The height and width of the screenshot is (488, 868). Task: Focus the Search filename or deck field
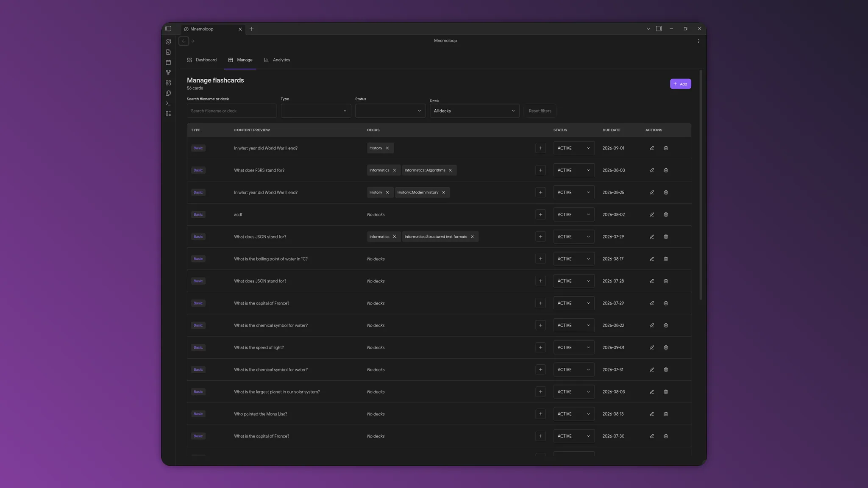[x=232, y=111]
